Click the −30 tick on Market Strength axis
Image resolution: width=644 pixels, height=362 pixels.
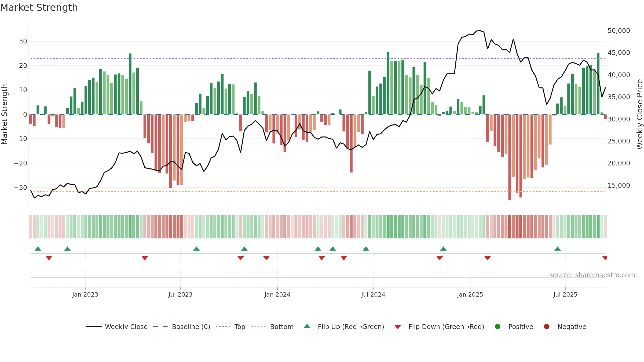[x=20, y=188]
